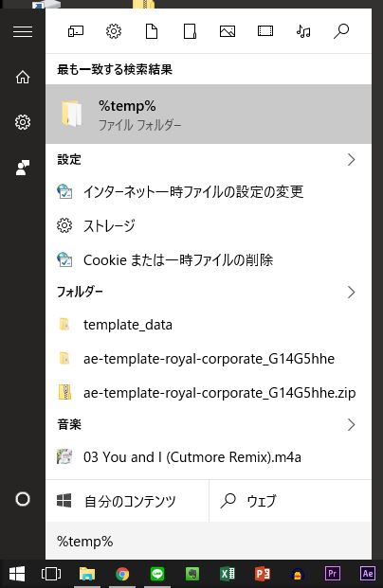Filter search results by web search
The image size is (383, 588).
click(x=341, y=31)
